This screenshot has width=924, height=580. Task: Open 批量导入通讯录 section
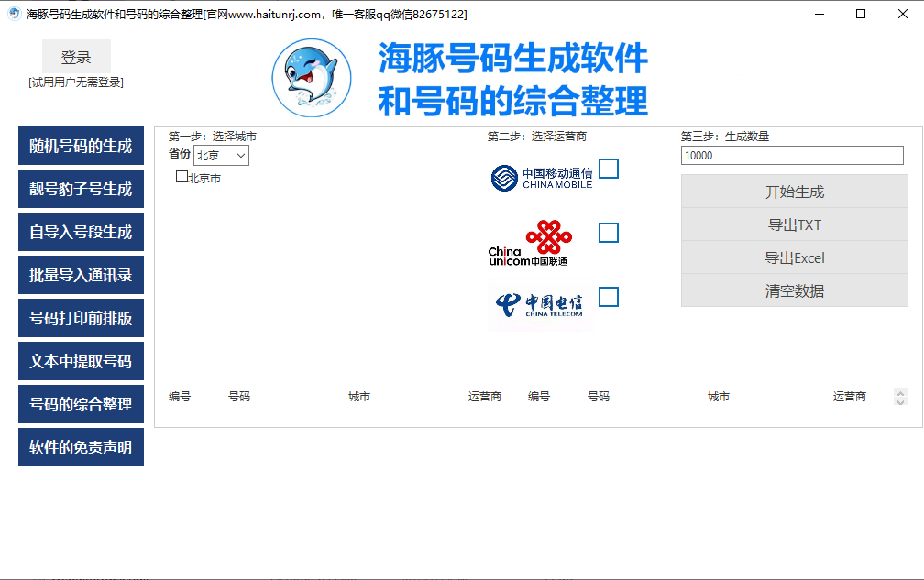(x=81, y=274)
